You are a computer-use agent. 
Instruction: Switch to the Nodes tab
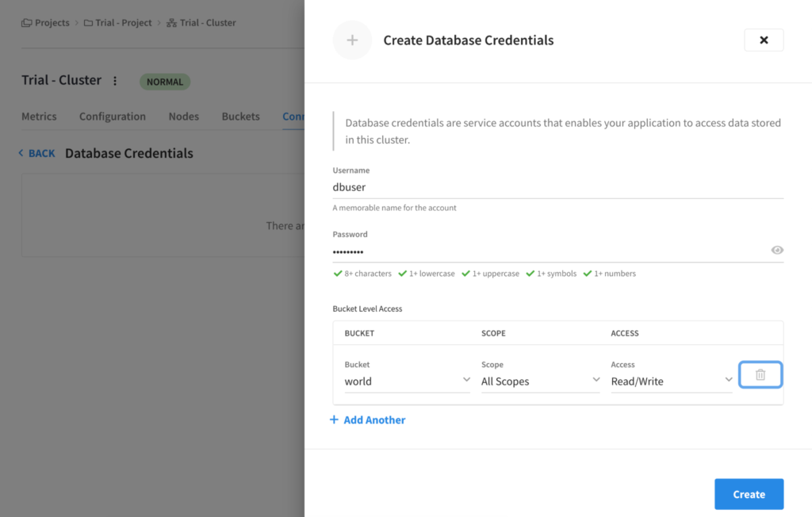(x=183, y=117)
